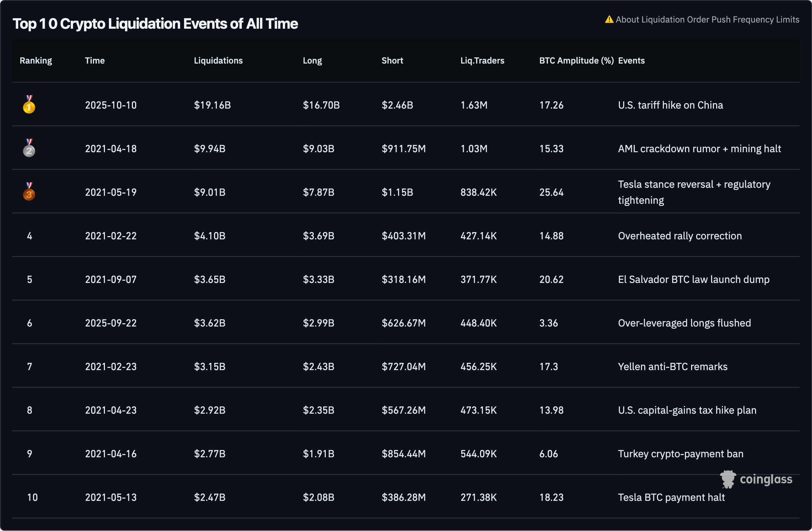This screenshot has width=812, height=531.
Task: Click the yellow warning triangle icon
Action: pyautogui.click(x=609, y=20)
